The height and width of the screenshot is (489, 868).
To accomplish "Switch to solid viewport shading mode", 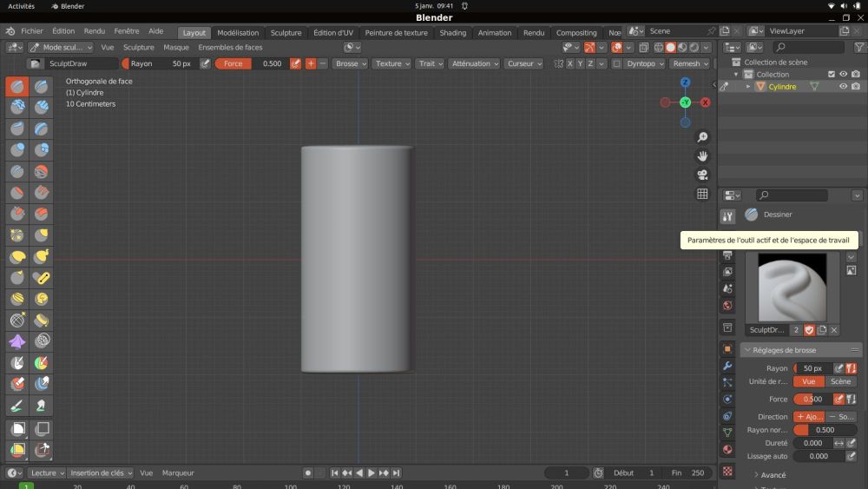I will coord(670,48).
